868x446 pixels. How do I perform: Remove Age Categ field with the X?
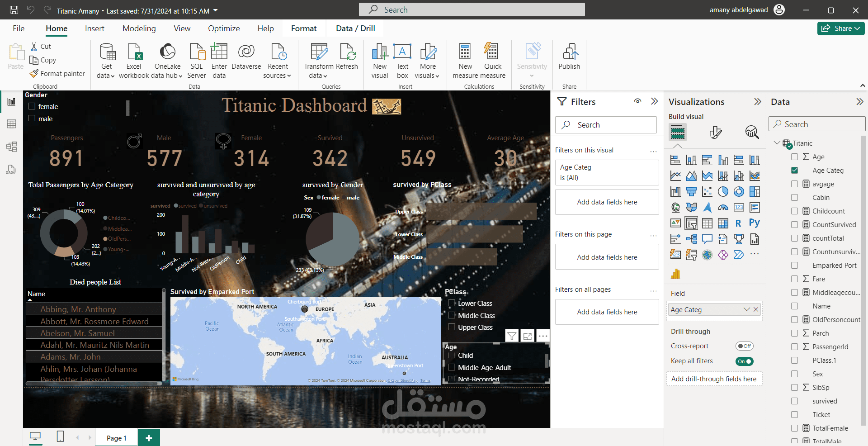tap(756, 309)
